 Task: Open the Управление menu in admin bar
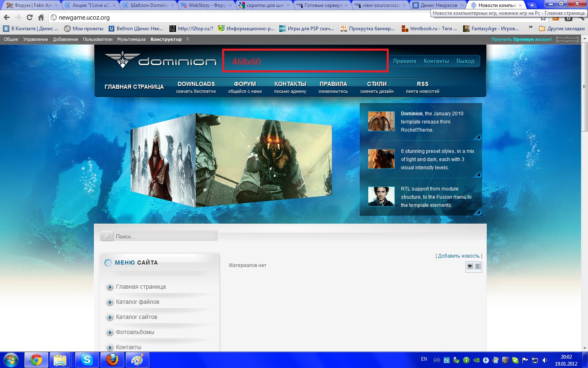click(36, 39)
